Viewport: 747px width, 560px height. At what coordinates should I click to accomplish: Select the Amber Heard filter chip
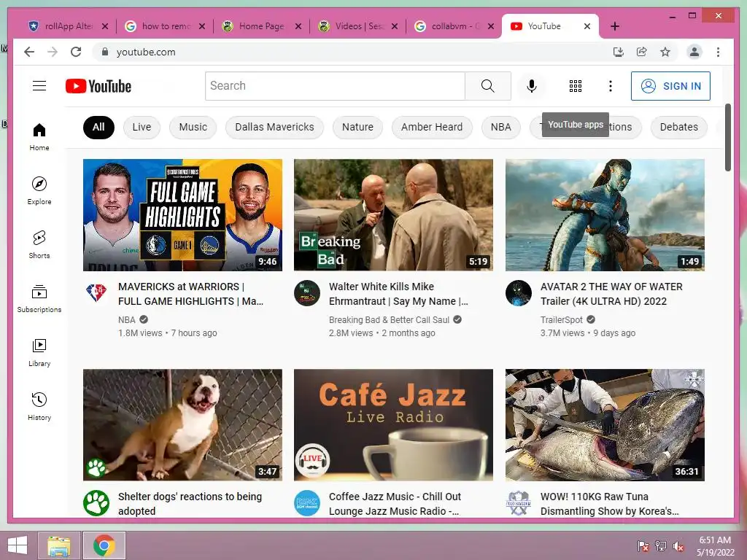tap(432, 127)
